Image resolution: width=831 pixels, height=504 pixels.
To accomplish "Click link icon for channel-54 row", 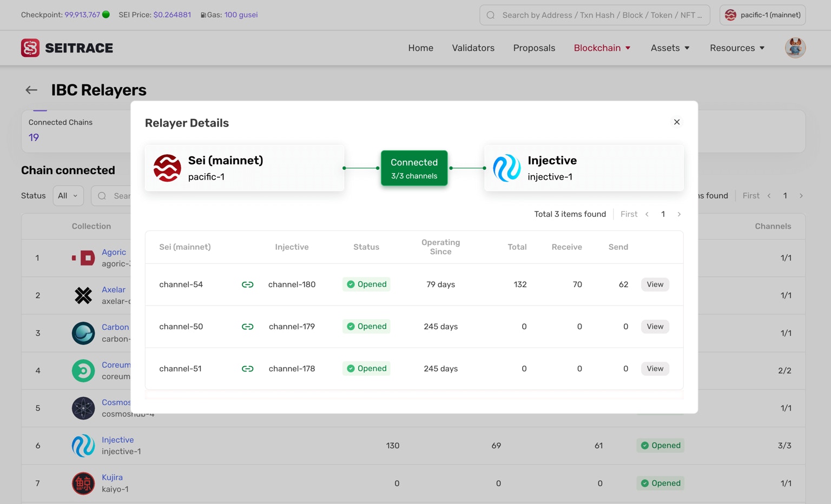I will [247, 284].
